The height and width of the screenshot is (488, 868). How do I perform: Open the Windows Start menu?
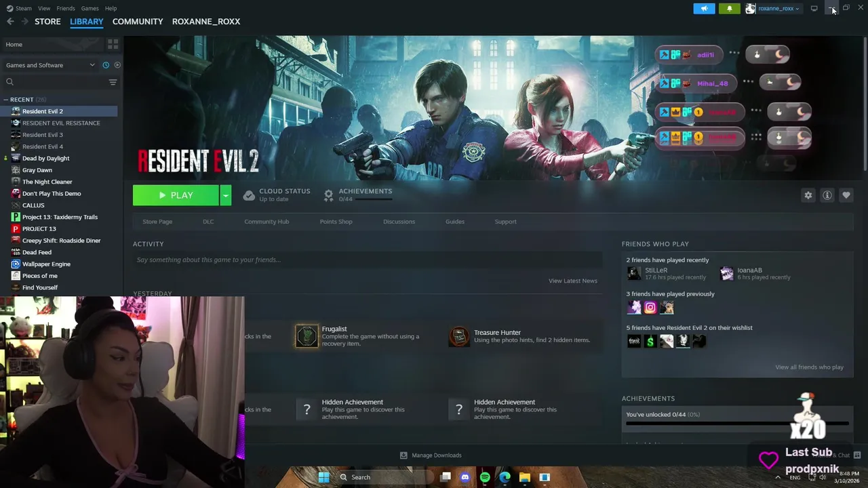coord(323,477)
